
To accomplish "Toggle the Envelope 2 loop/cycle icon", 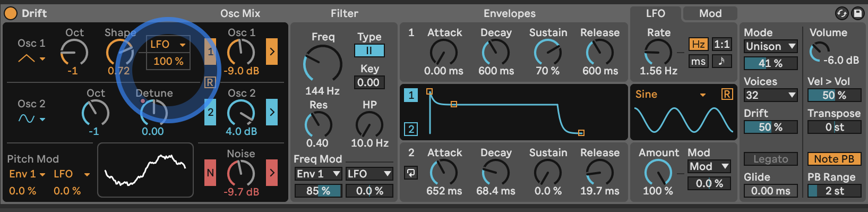I will [411, 173].
